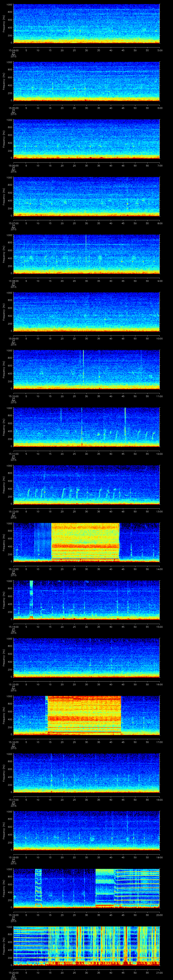This screenshot has width=173, height=980.
Task: Click Frequency (Hz) axis label of 15:04:00 panel
Action: pos(4,24)
